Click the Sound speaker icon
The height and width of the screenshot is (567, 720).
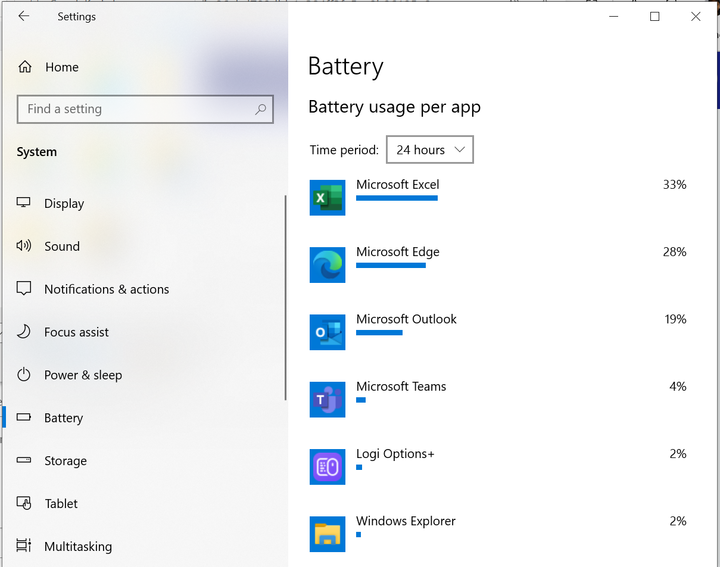point(23,246)
